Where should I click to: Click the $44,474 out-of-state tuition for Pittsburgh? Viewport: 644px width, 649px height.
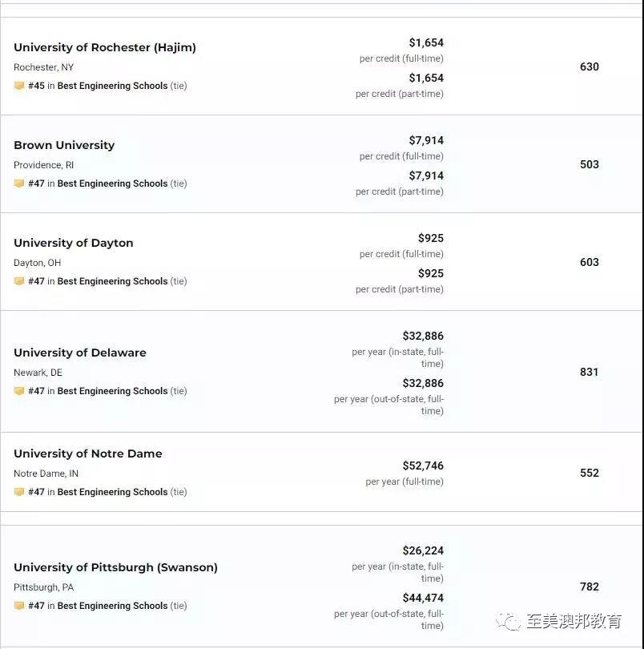pos(423,598)
